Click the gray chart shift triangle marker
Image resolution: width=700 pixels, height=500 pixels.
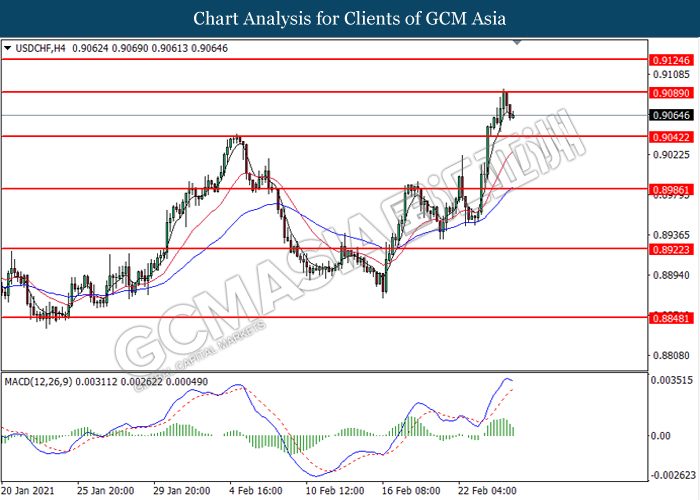tap(517, 43)
